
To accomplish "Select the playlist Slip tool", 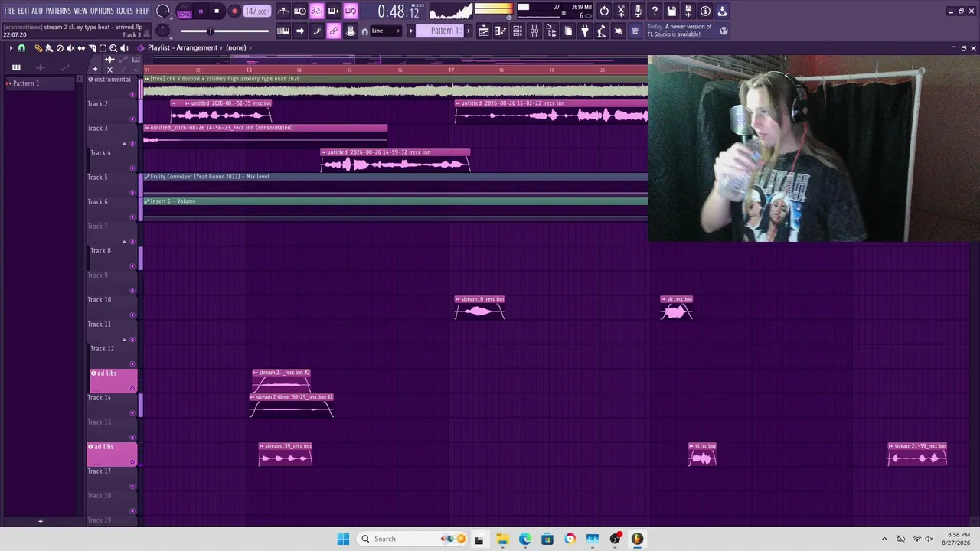I will [81, 48].
